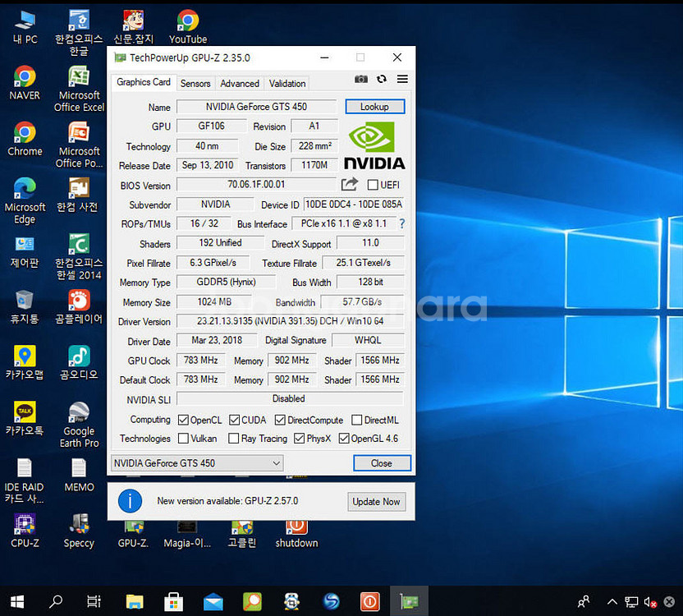Click the BIOS Version field
683x616 pixels.
pos(256,185)
